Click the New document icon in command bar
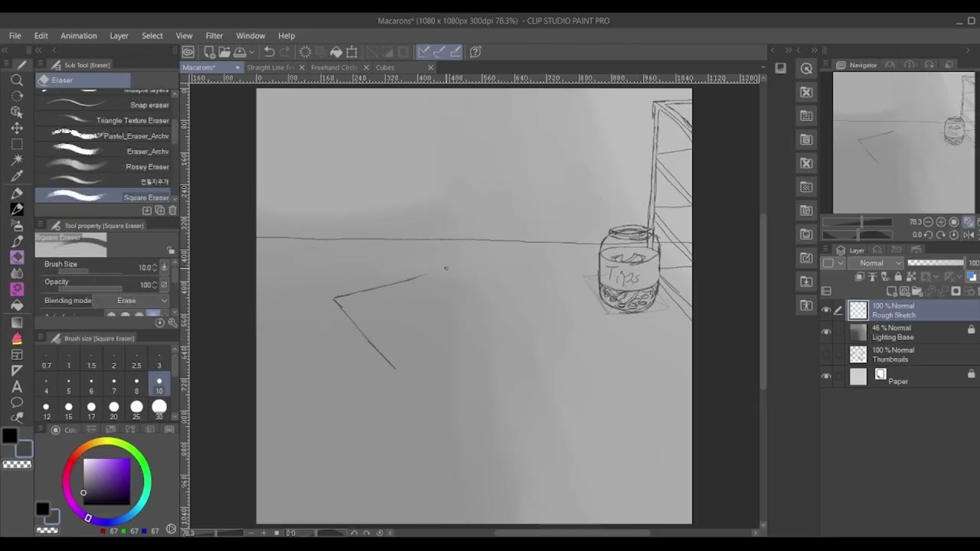 208,52
